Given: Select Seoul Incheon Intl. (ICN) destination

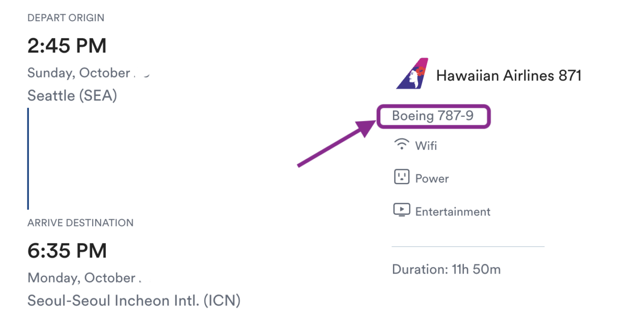Looking at the screenshot, I should 134,301.
